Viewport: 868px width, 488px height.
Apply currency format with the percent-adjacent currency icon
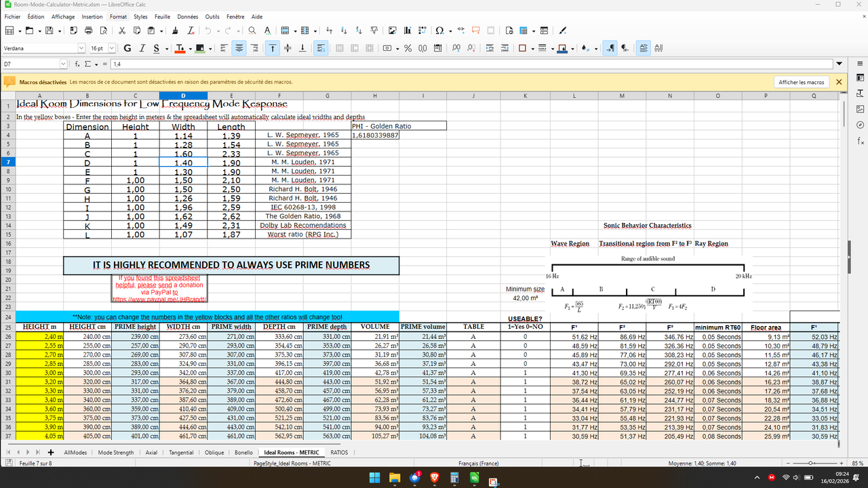pyautogui.click(x=387, y=47)
